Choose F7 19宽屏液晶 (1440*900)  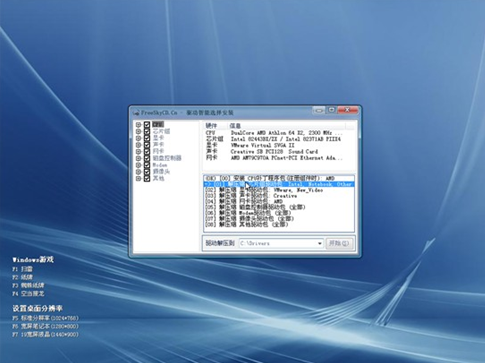pyautogui.click(x=45, y=334)
